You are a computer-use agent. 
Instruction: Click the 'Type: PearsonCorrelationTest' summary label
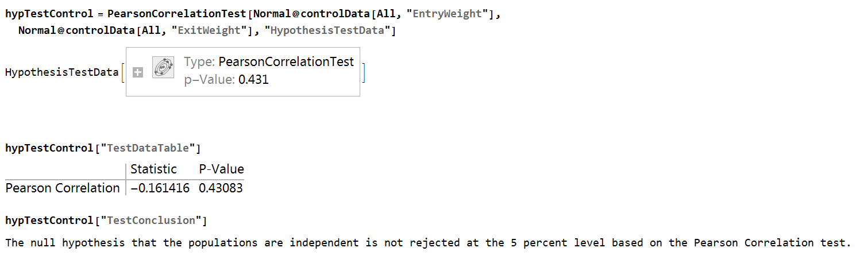click(x=269, y=62)
